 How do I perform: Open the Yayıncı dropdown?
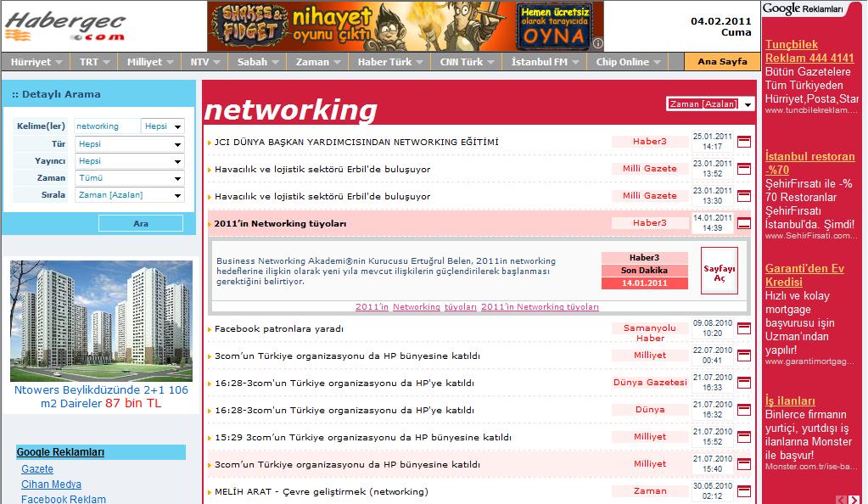click(130, 161)
